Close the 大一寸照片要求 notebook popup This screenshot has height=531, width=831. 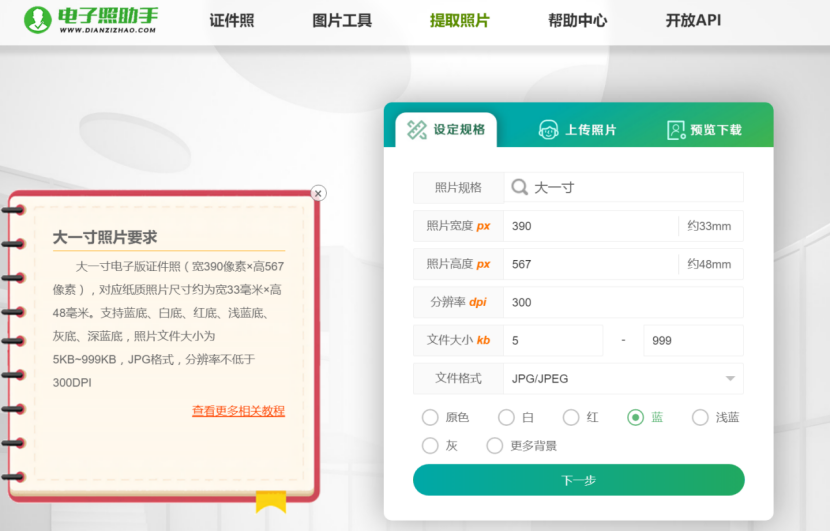[318, 193]
